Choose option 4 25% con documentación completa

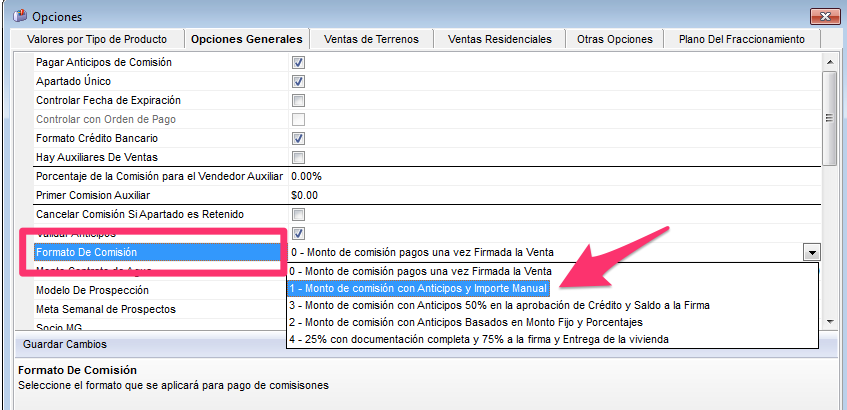pos(478,339)
